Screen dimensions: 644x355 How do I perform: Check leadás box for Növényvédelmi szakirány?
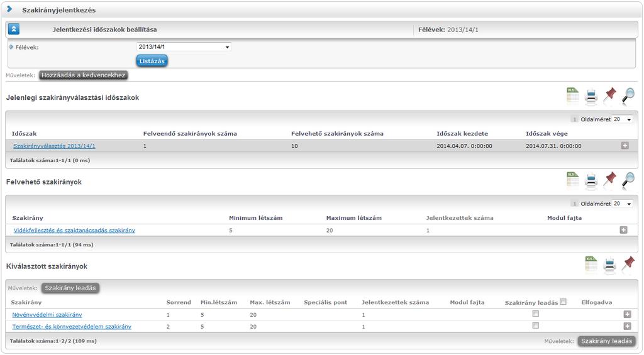[x=536, y=314]
